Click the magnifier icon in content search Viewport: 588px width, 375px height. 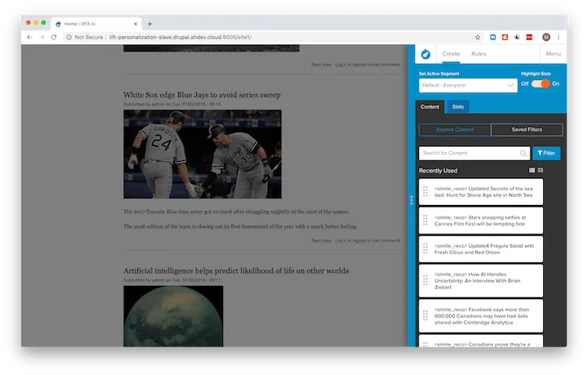(x=523, y=153)
